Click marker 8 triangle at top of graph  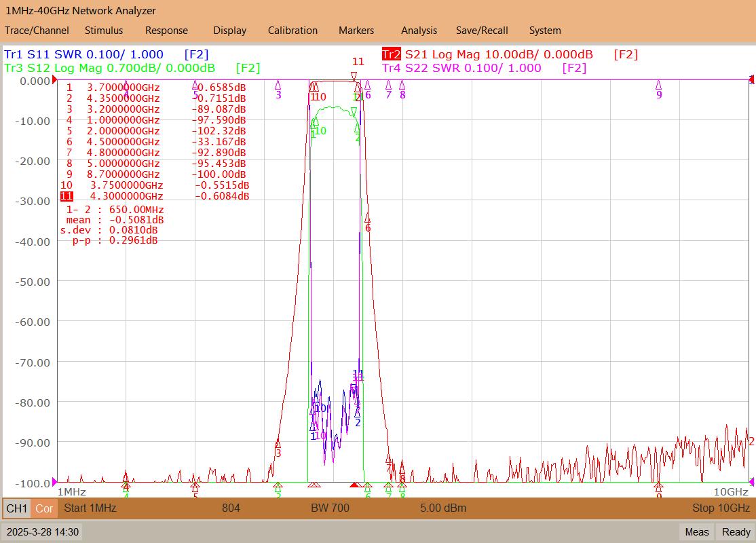pos(402,86)
